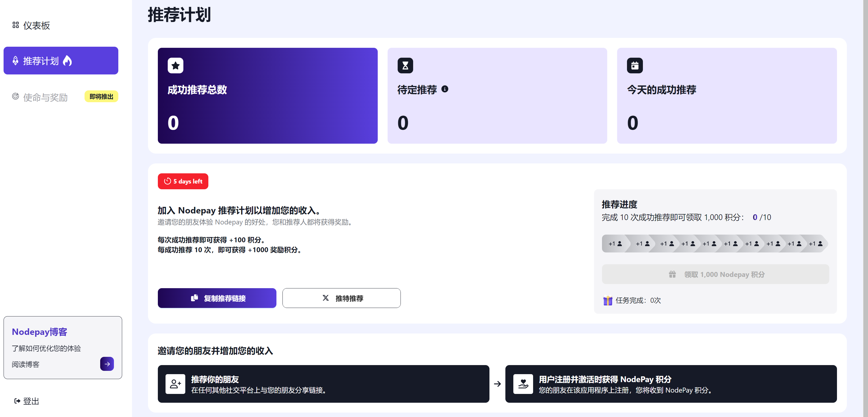
Task: Click the colored gift box icon beside 任务完成
Action: click(x=607, y=300)
